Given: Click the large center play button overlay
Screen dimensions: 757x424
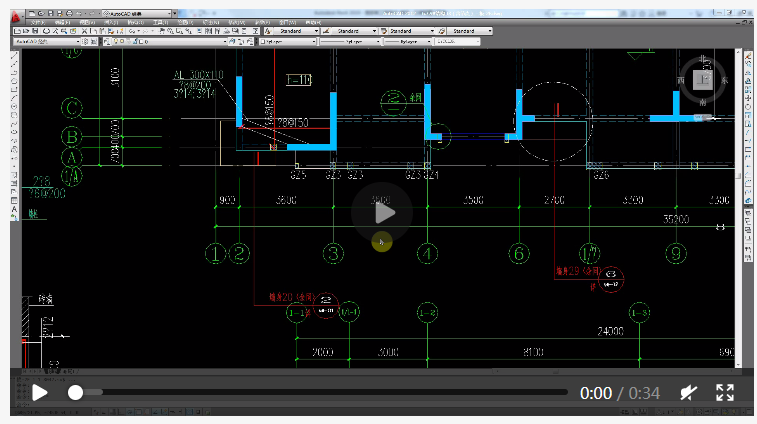Looking at the screenshot, I should coord(382,213).
